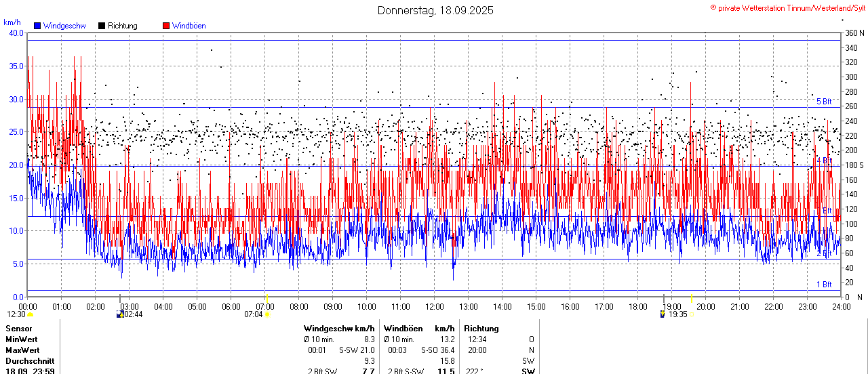The height and width of the screenshot is (374, 868).
Task: Click the moonset icon left of 19:35
Action: 663,314
